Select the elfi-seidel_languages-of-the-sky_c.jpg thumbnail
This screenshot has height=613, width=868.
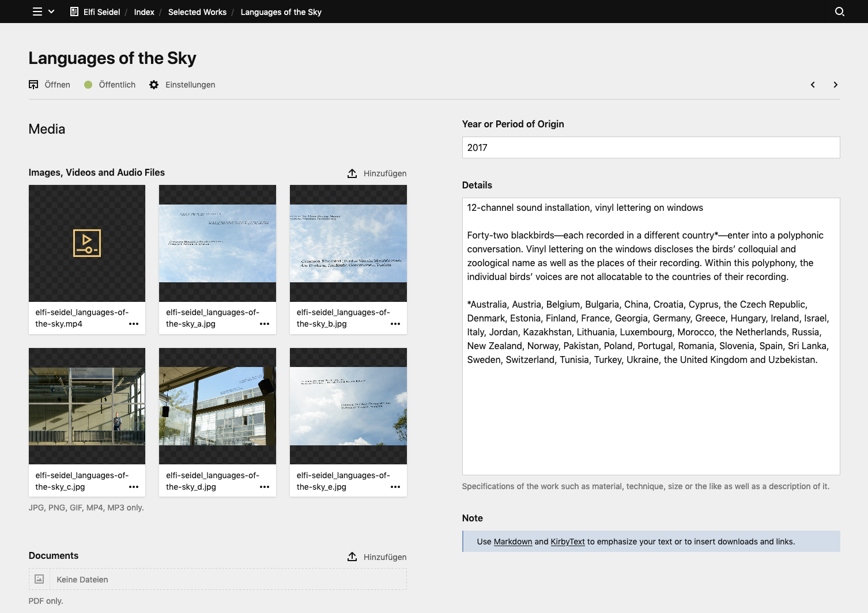tap(86, 406)
